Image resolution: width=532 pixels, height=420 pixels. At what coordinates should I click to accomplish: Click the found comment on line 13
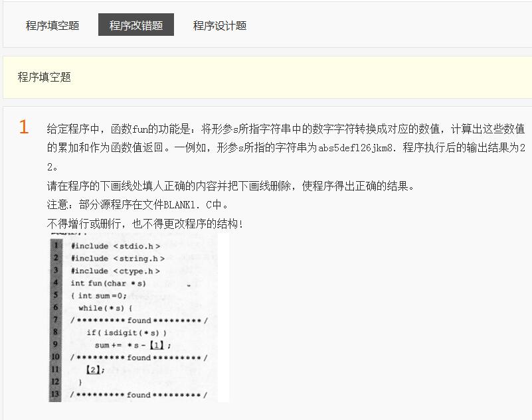click(139, 395)
